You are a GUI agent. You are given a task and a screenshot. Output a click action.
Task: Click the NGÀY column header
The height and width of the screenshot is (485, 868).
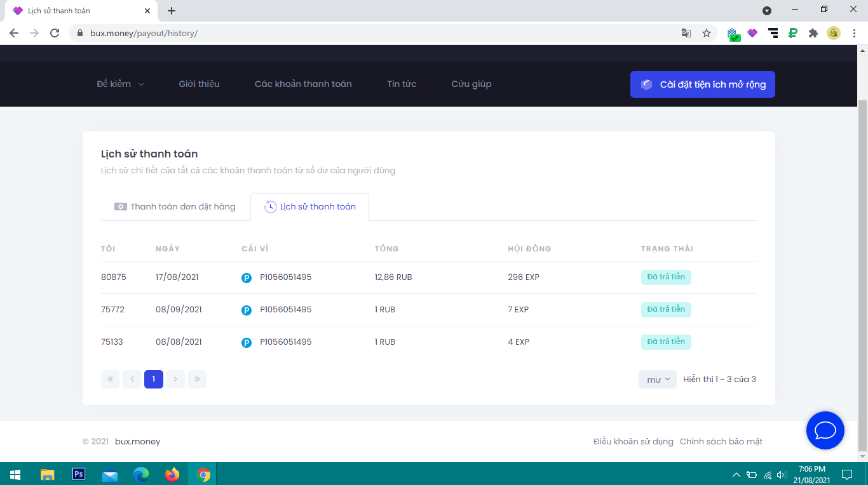point(168,249)
